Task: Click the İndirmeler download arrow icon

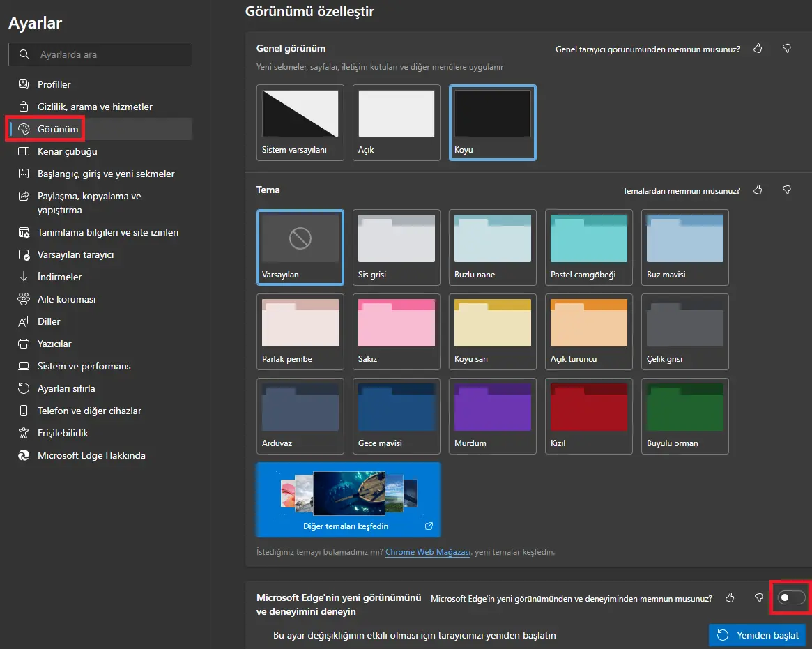Action: tap(24, 277)
